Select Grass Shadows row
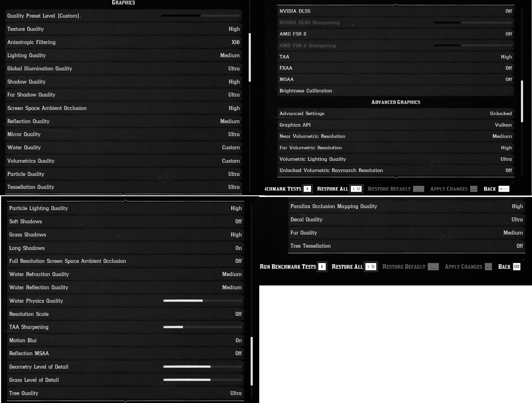 pos(126,235)
